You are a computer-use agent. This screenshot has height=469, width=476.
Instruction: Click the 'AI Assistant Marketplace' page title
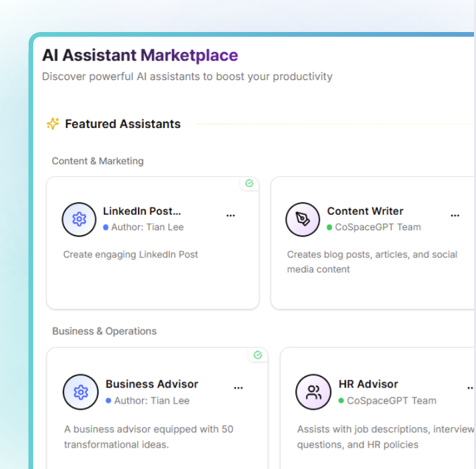pyautogui.click(x=140, y=55)
